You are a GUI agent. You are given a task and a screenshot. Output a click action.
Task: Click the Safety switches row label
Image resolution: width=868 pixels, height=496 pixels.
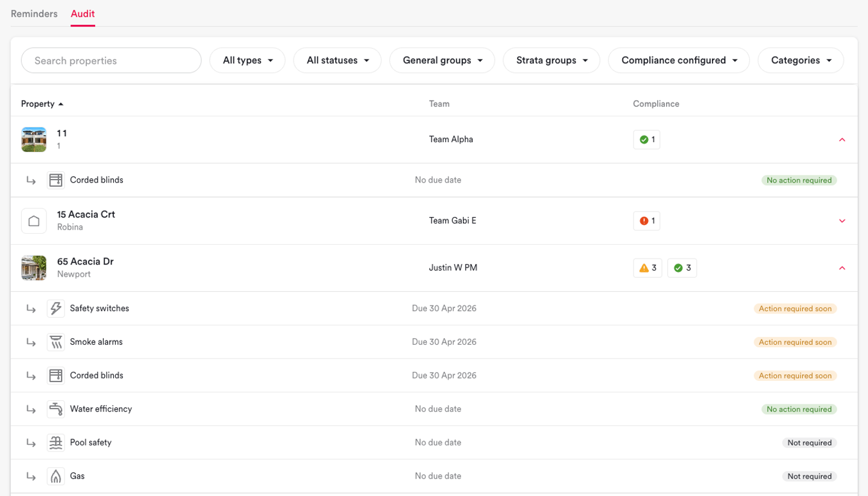tap(99, 309)
